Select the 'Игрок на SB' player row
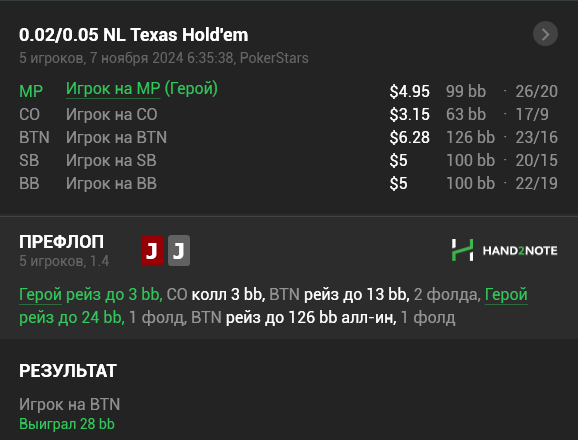578x440 pixels. pos(288,160)
